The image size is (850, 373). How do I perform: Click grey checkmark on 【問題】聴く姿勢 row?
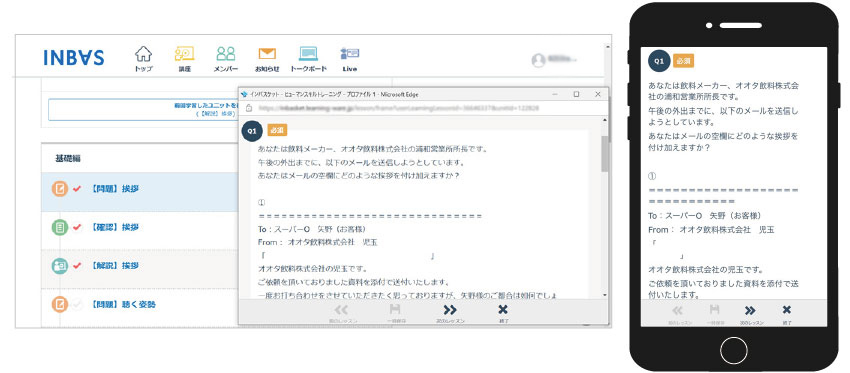pyautogui.click(x=77, y=304)
